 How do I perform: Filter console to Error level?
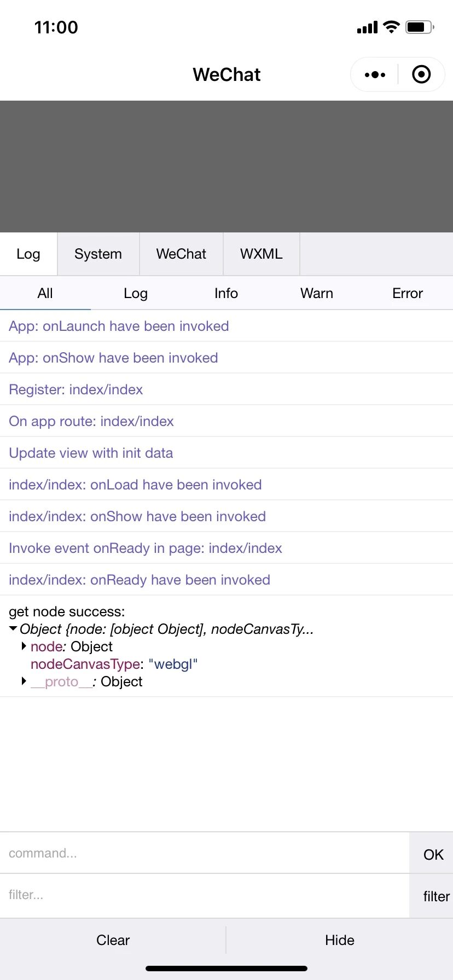(408, 293)
